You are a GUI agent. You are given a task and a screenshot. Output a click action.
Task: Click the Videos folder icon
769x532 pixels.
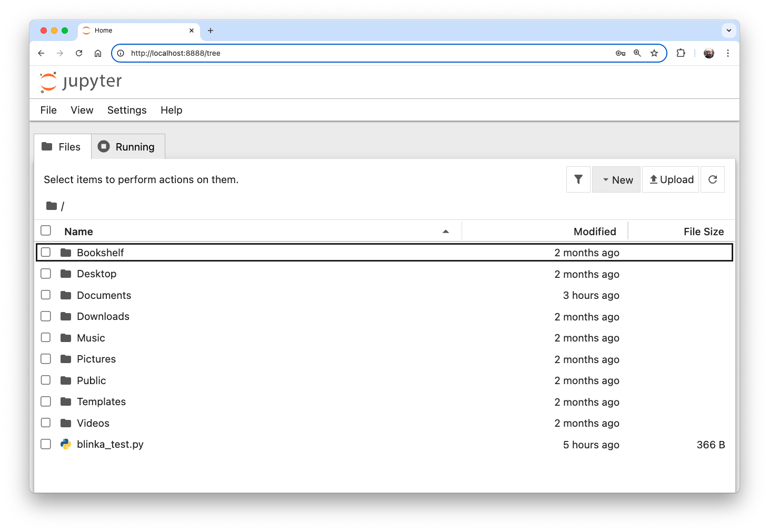66,423
